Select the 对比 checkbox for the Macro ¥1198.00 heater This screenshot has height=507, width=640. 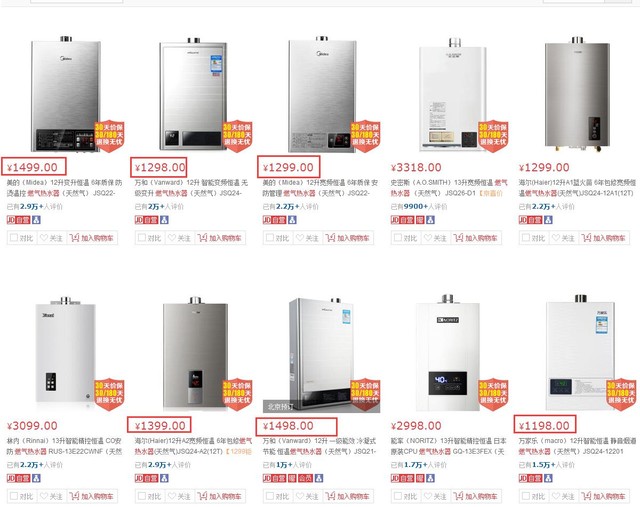click(x=524, y=496)
